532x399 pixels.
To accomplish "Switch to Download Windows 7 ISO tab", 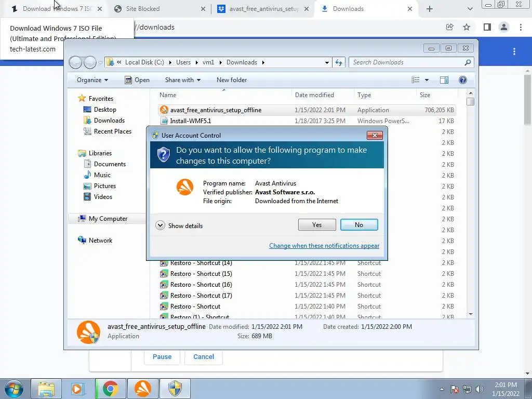I will [x=56, y=9].
